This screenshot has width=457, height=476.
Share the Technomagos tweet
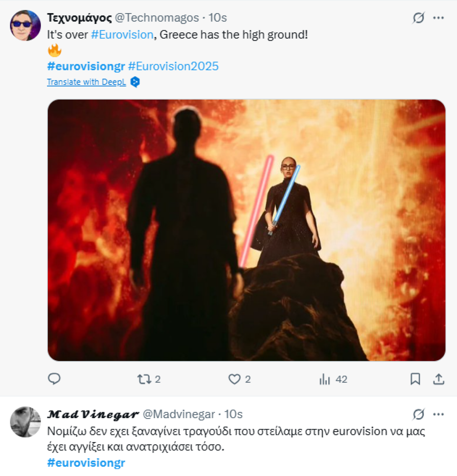pyautogui.click(x=439, y=379)
